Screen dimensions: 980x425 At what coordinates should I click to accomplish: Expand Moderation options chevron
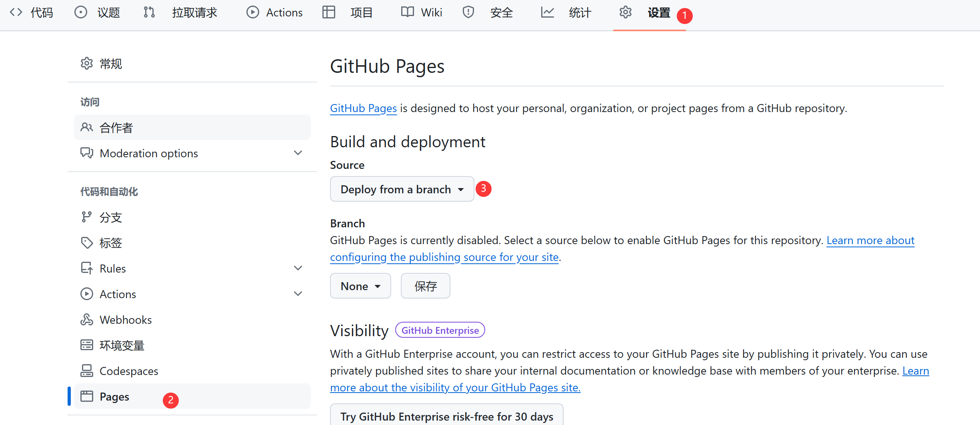[298, 153]
